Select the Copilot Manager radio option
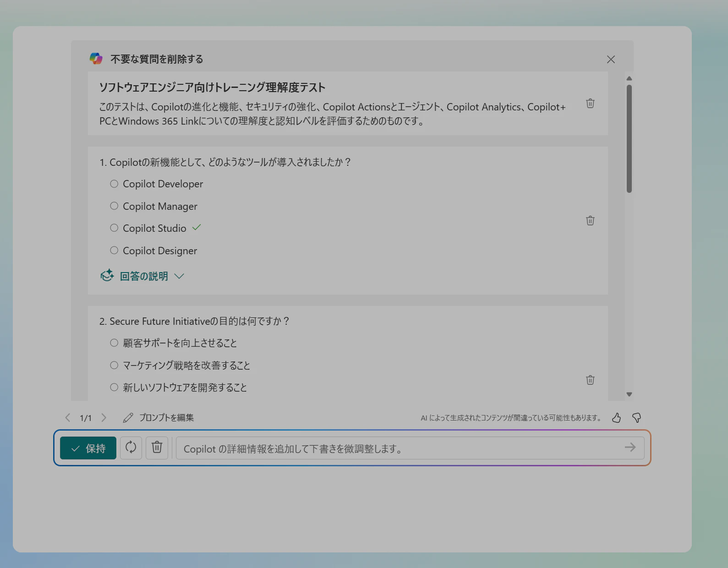This screenshot has width=728, height=568. [114, 206]
